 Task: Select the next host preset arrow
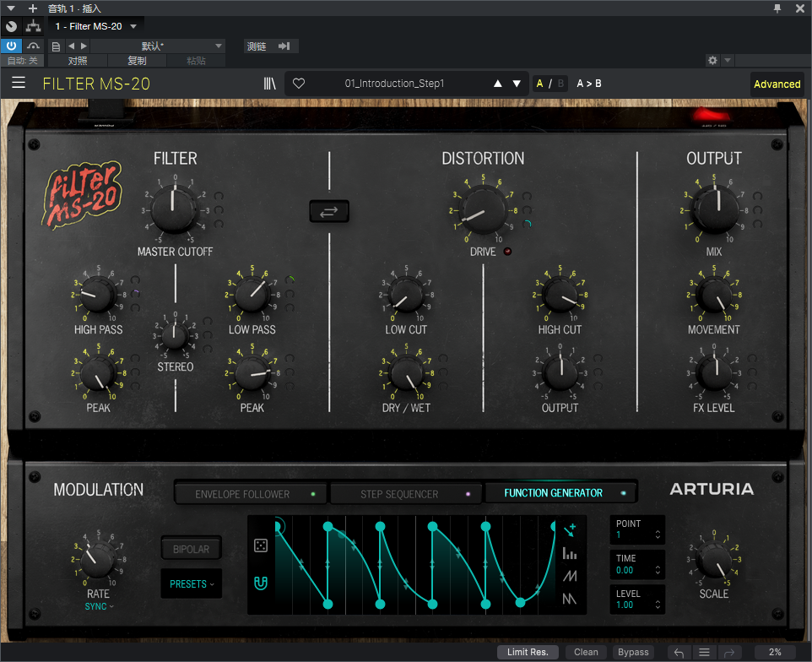point(84,46)
